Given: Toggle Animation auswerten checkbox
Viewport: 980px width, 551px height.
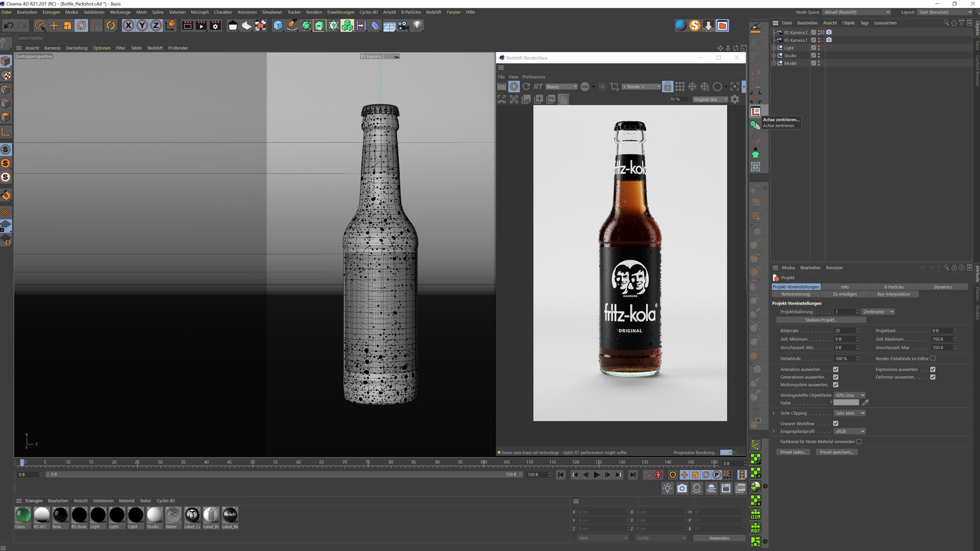Looking at the screenshot, I should [x=836, y=369].
